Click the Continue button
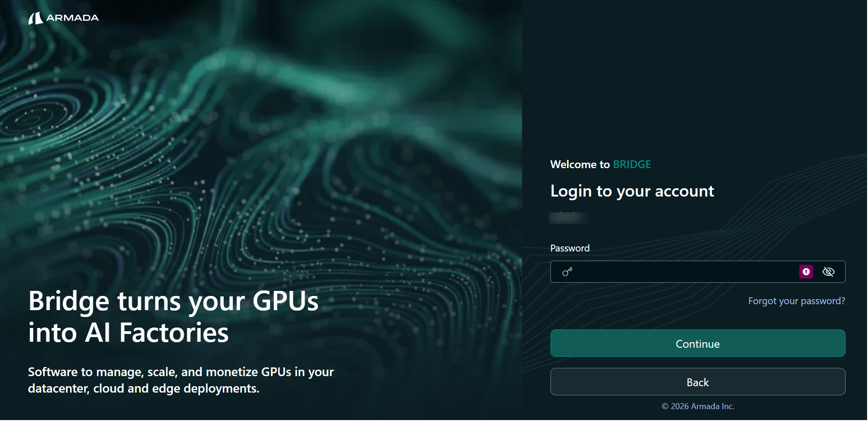 (698, 344)
